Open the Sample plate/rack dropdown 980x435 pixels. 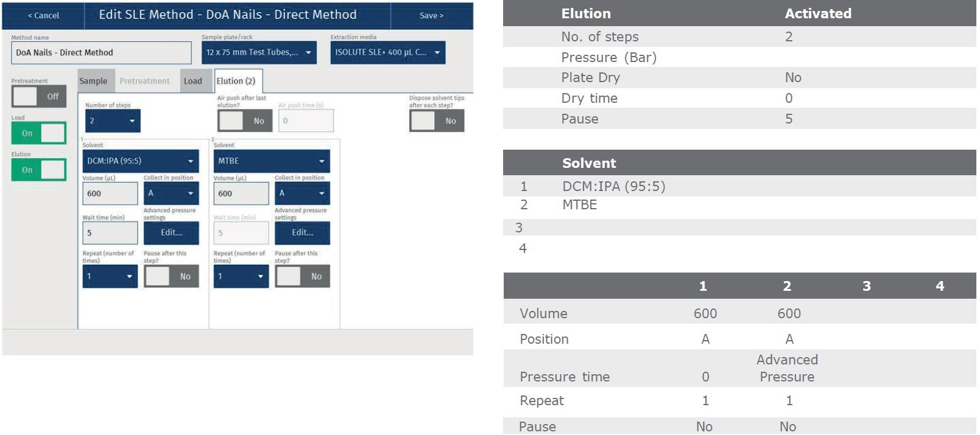tap(259, 52)
